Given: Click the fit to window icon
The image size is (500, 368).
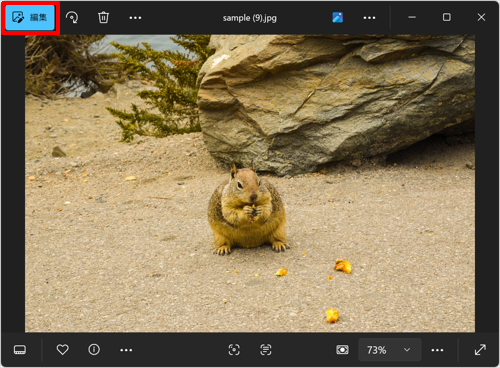Looking at the screenshot, I should coord(342,350).
